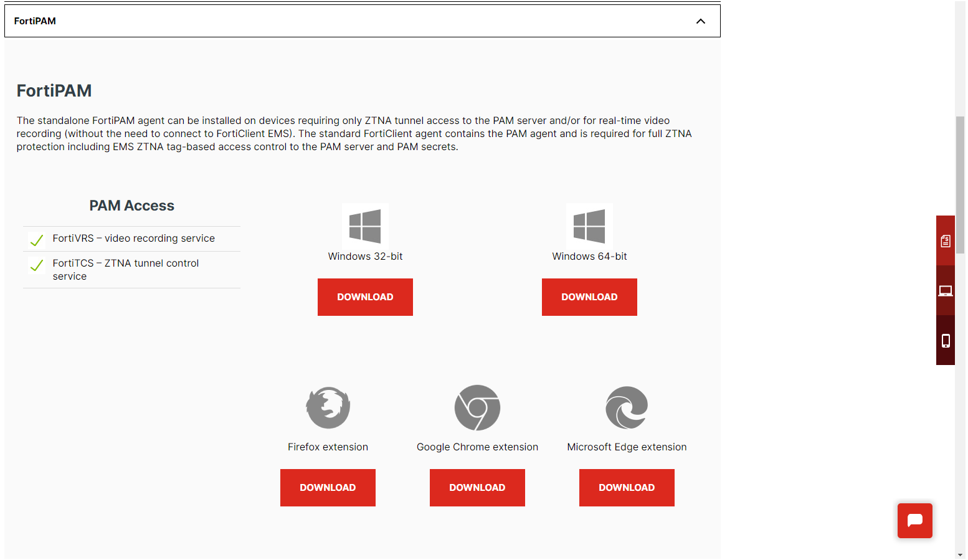Select the Firefox extension icon
968x560 pixels.
328,407
